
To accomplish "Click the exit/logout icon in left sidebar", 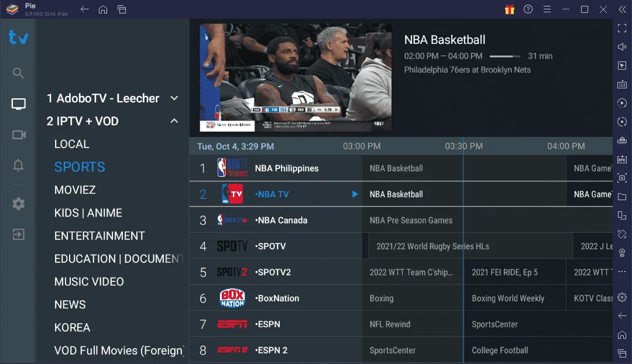I will pyautogui.click(x=18, y=234).
